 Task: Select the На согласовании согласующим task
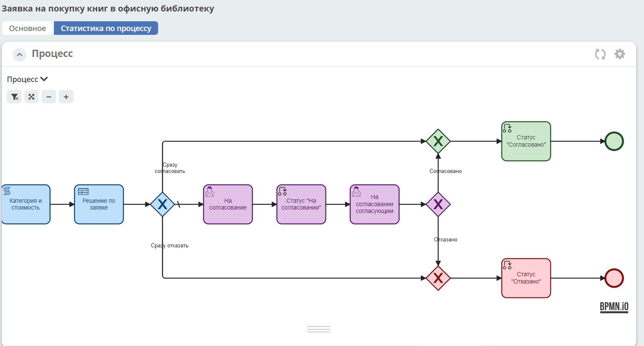pyautogui.click(x=374, y=204)
